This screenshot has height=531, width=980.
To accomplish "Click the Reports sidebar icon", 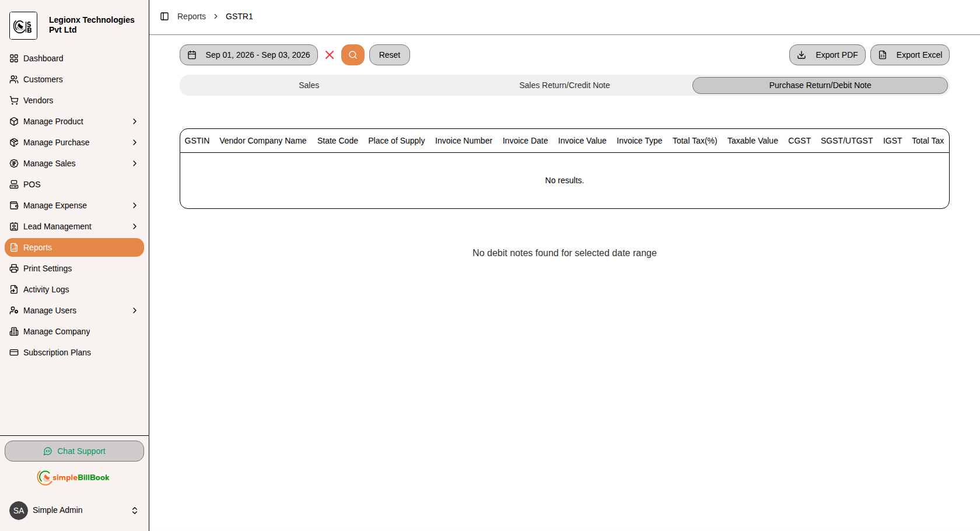I will point(14,247).
